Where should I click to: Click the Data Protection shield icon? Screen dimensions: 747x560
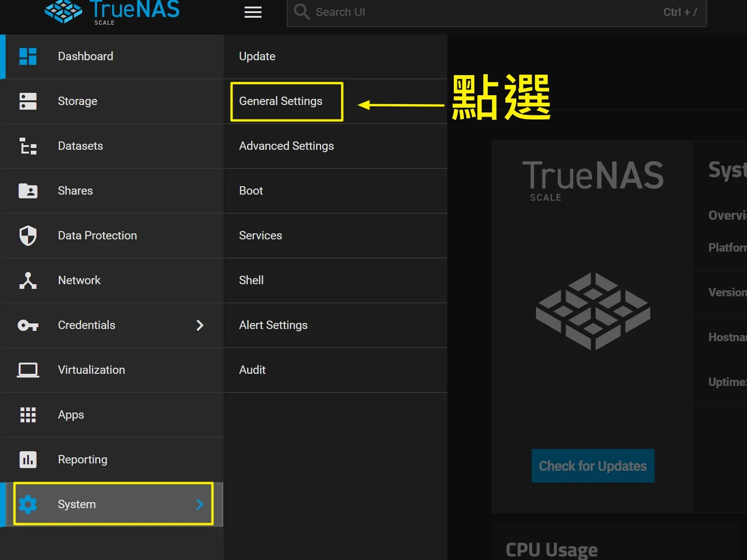click(x=28, y=236)
